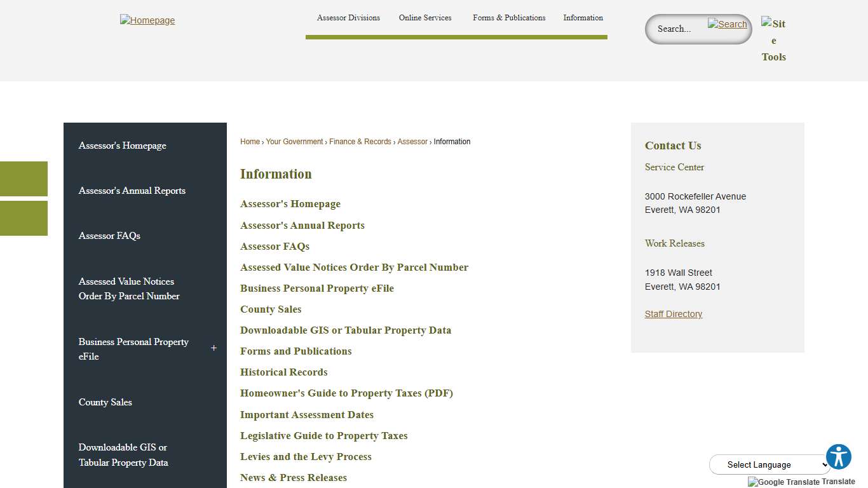This screenshot has height=488, width=868.
Task: Open the Finance & Records breadcrumb
Action: click(360, 141)
